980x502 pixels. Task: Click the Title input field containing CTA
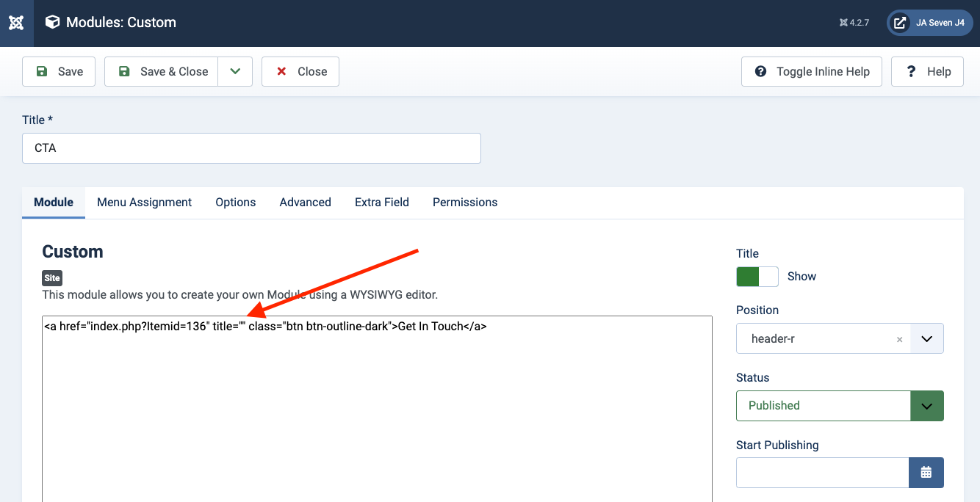point(251,148)
